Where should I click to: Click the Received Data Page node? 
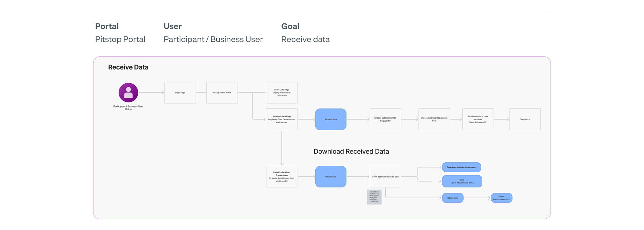tap(281, 119)
